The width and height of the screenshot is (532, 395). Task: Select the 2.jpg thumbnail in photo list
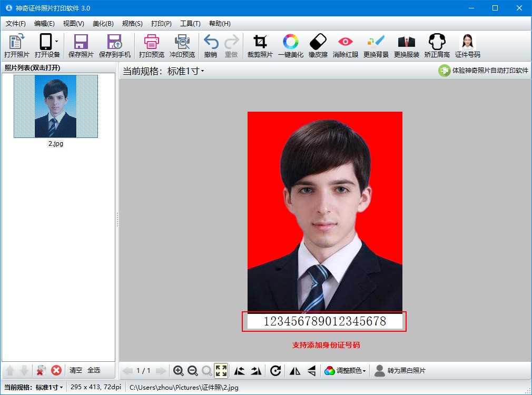coord(55,106)
